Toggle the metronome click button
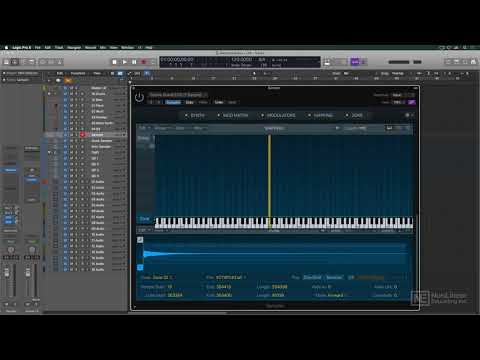This screenshot has width=480, height=360. (364, 62)
